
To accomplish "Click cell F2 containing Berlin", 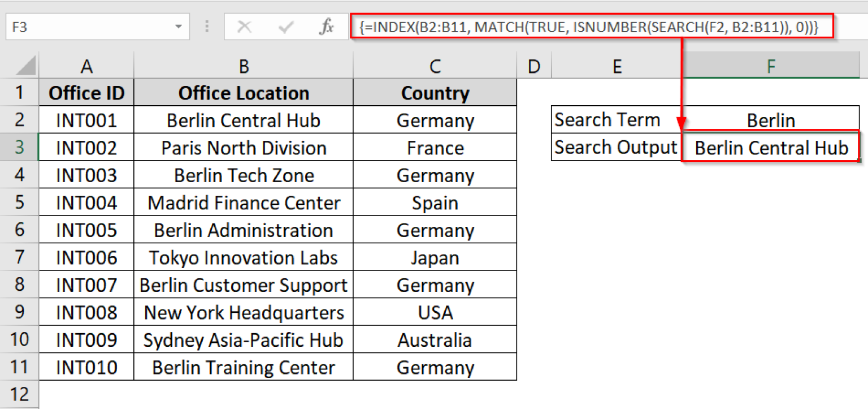I will point(771,119).
